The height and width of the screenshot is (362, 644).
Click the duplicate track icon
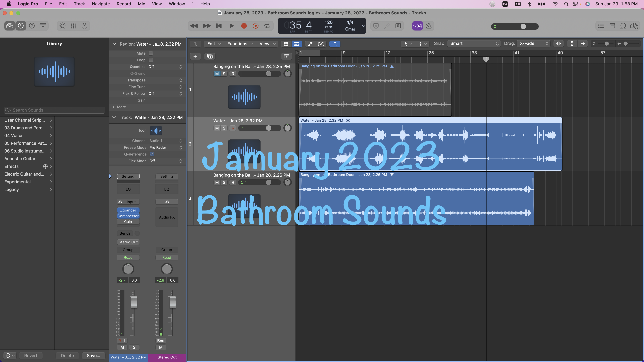(210, 56)
